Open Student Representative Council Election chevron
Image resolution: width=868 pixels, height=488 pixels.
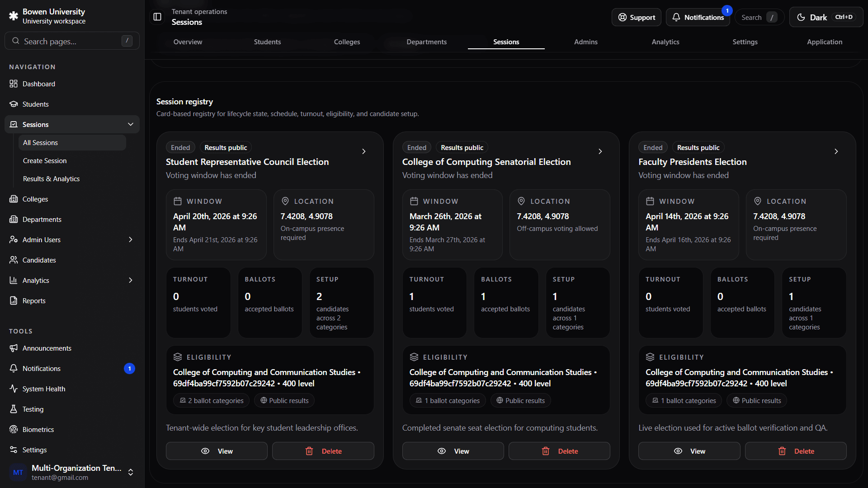pos(364,151)
